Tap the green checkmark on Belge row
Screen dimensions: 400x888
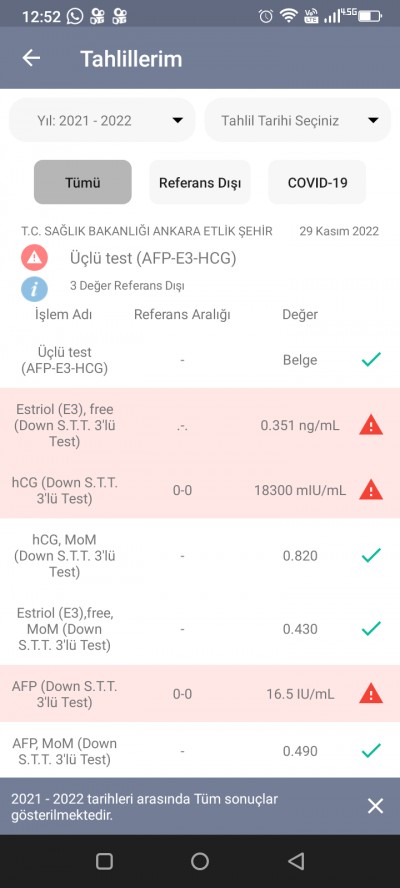coord(371,359)
